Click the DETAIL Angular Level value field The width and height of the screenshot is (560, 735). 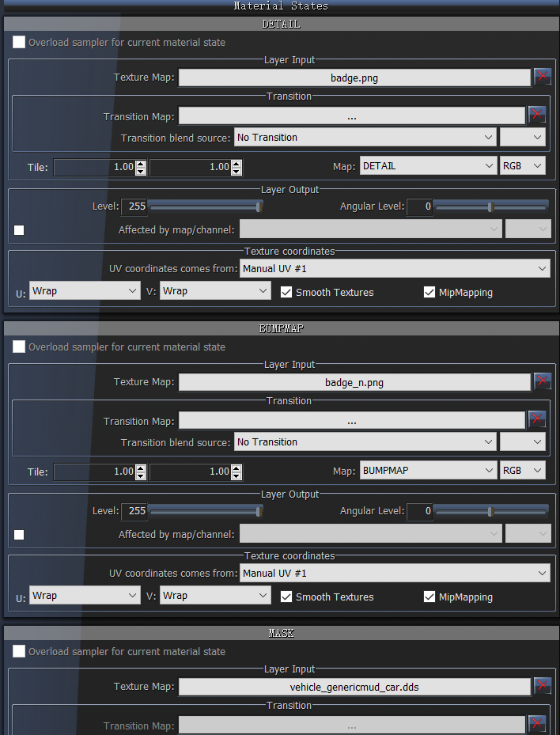[x=420, y=206]
